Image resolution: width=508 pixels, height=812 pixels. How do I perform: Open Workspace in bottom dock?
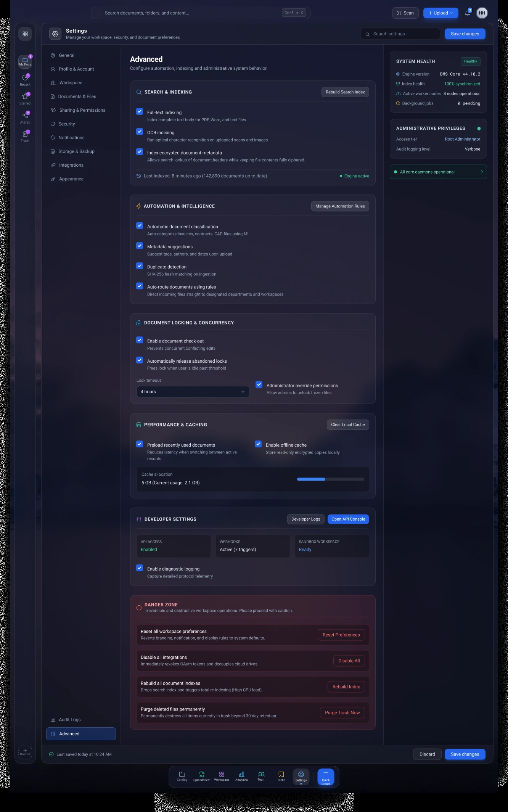click(x=222, y=776)
